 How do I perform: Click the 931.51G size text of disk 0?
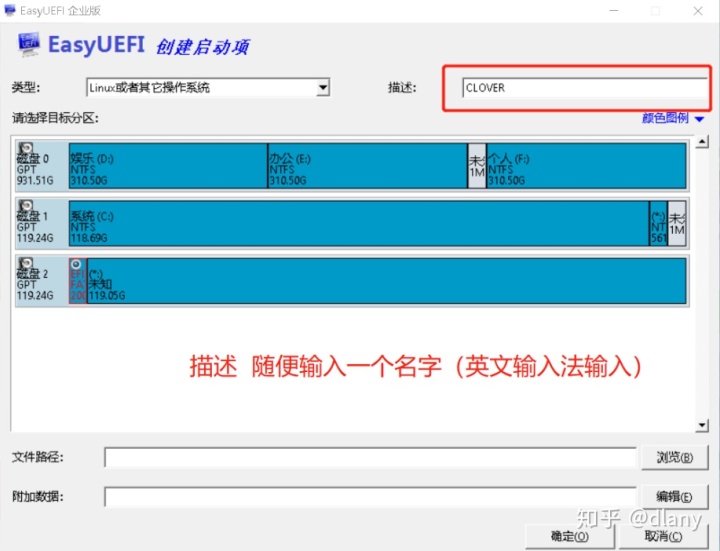click(x=35, y=180)
